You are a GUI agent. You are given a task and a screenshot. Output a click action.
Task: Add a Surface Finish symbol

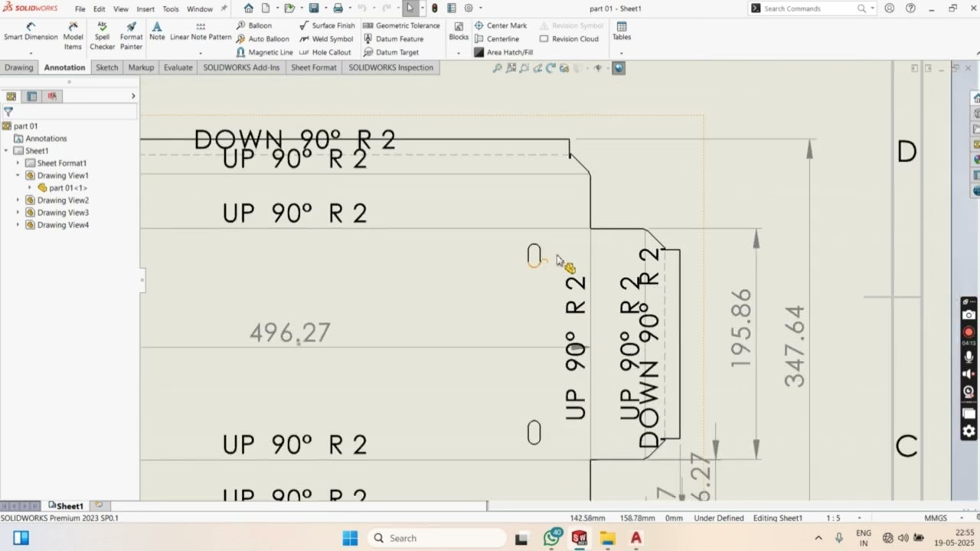(x=327, y=25)
